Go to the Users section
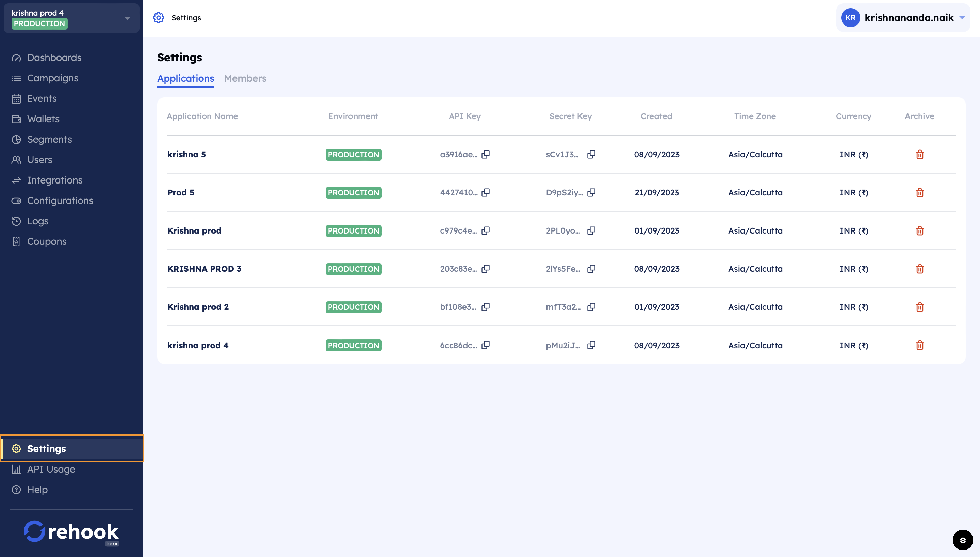 tap(40, 160)
